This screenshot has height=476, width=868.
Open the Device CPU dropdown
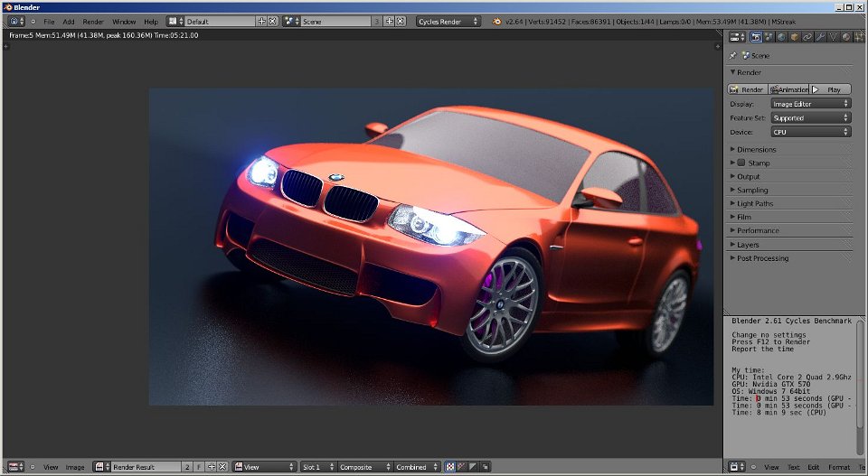click(x=811, y=132)
